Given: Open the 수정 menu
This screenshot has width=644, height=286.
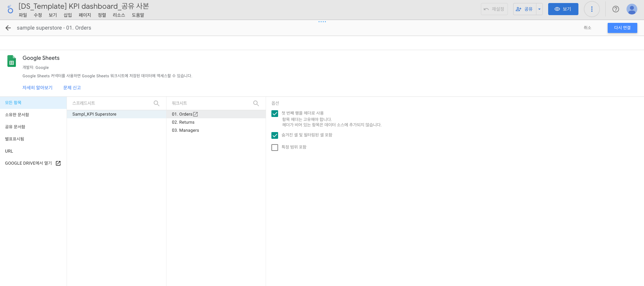Looking at the screenshot, I should [38, 15].
